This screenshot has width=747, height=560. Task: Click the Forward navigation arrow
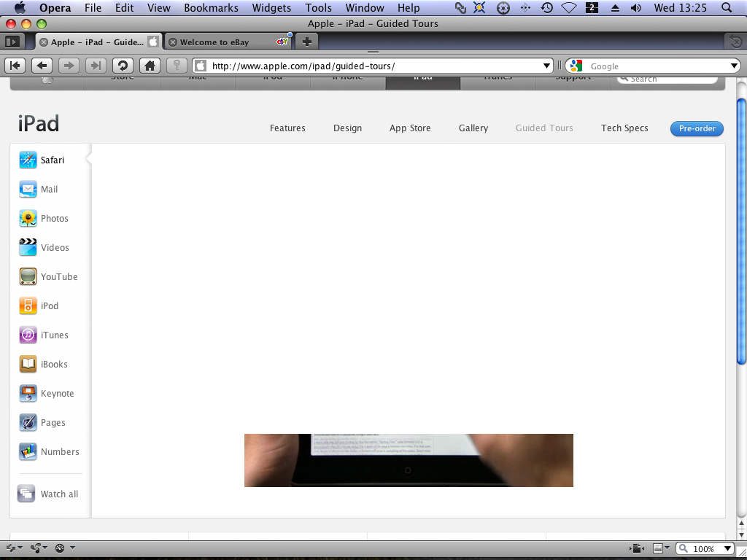coord(69,66)
